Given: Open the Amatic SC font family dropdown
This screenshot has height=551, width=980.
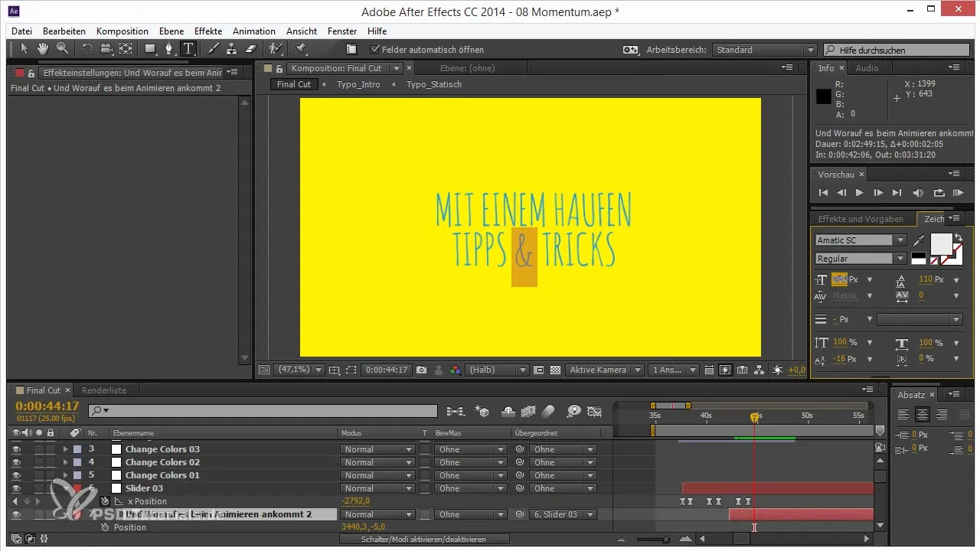Looking at the screenshot, I should point(861,240).
